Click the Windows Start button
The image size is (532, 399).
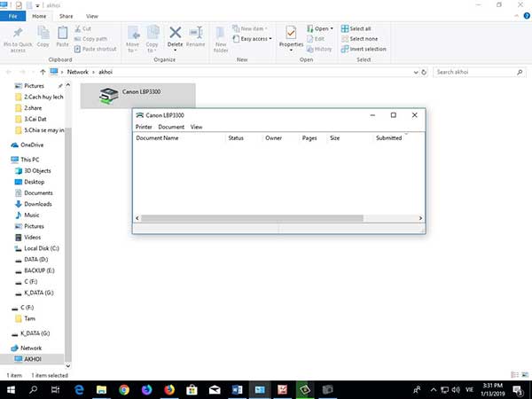(11, 390)
